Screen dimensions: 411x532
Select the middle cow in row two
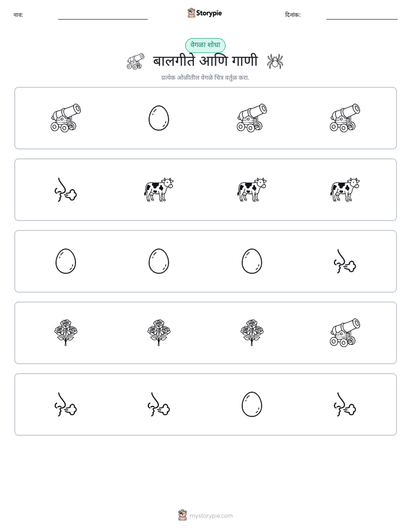pyautogui.click(x=252, y=189)
